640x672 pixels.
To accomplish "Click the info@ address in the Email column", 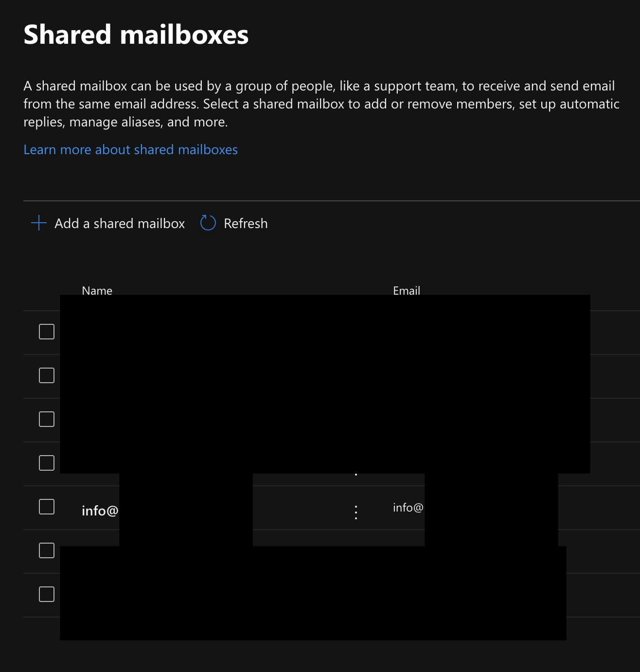I will pyautogui.click(x=408, y=508).
